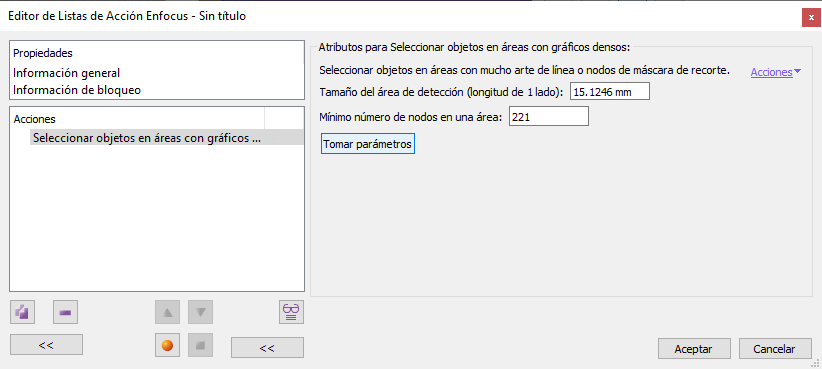Viewport: 822px width, 369px height.
Task: Click the glasses preview icon
Action: click(x=291, y=313)
